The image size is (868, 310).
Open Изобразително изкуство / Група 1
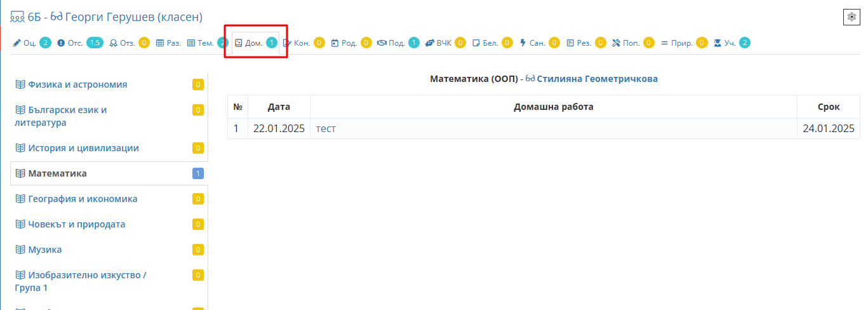(x=109, y=281)
